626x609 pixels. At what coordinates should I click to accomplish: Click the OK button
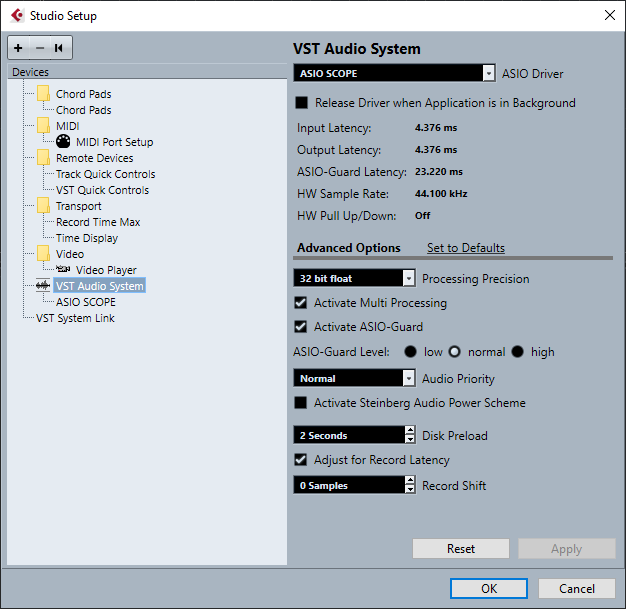(x=489, y=588)
